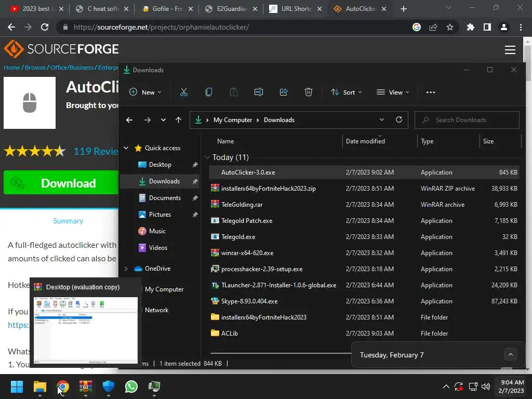Open the 119 Reviews link

click(96, 151)
